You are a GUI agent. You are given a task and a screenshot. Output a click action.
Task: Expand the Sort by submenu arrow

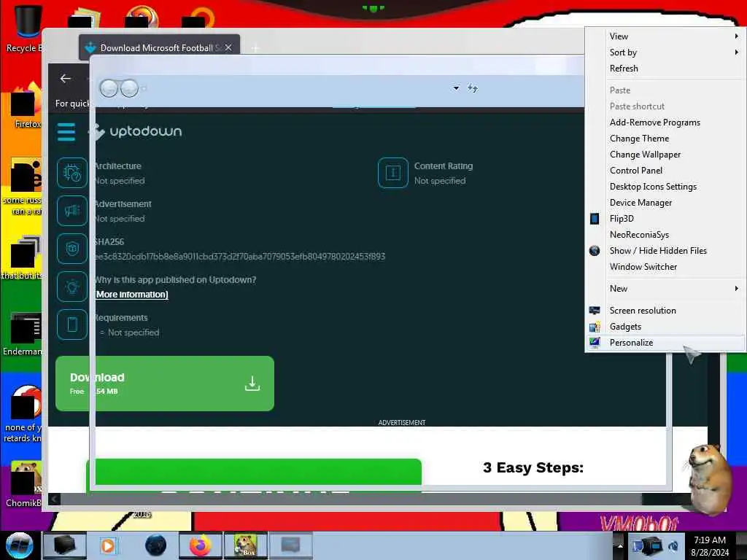point(737,52)
